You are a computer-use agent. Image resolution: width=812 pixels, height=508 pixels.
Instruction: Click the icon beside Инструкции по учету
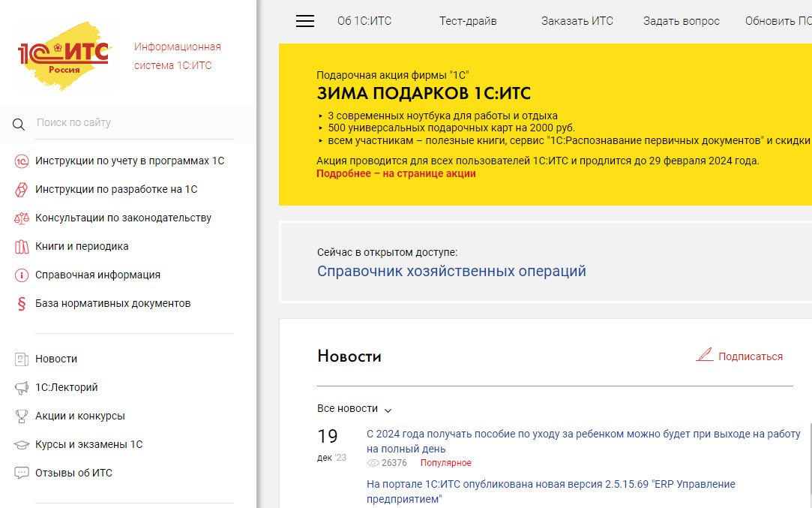click(21, 161)
